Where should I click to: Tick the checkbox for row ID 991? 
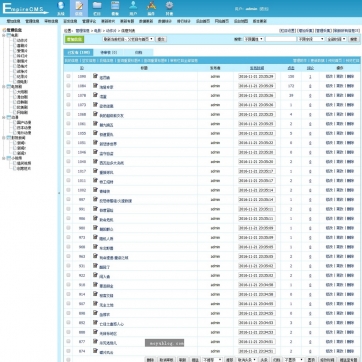[68, 209]
